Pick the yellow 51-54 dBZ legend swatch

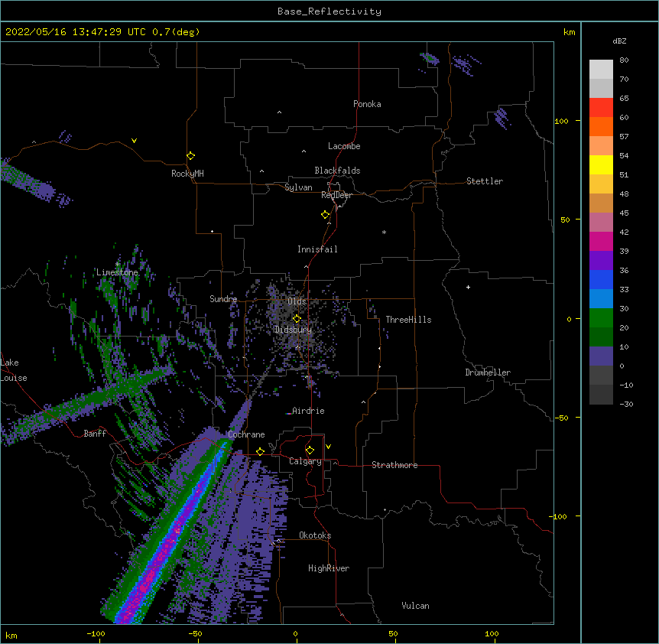(x=601, y=164)
